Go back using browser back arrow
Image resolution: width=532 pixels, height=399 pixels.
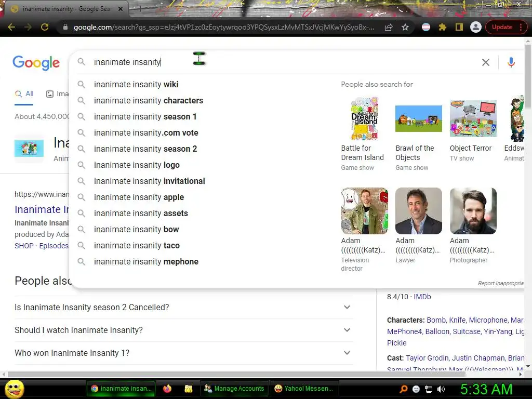click(11, 27)
